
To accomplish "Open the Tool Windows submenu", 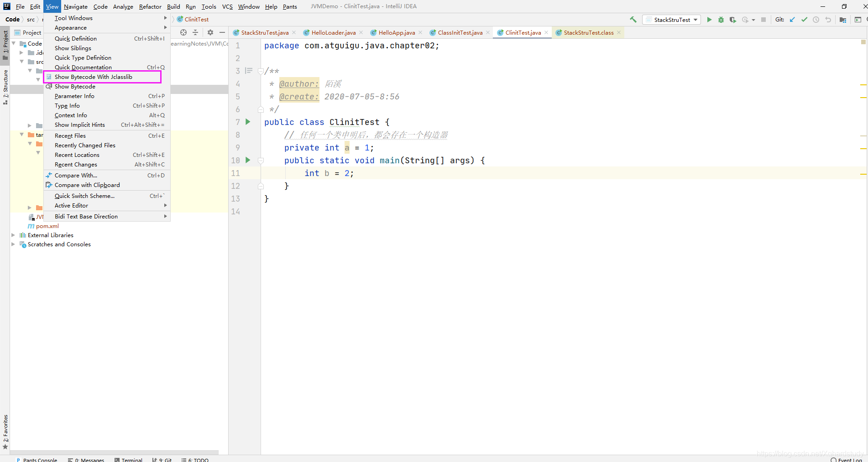I will coord(107,18).
